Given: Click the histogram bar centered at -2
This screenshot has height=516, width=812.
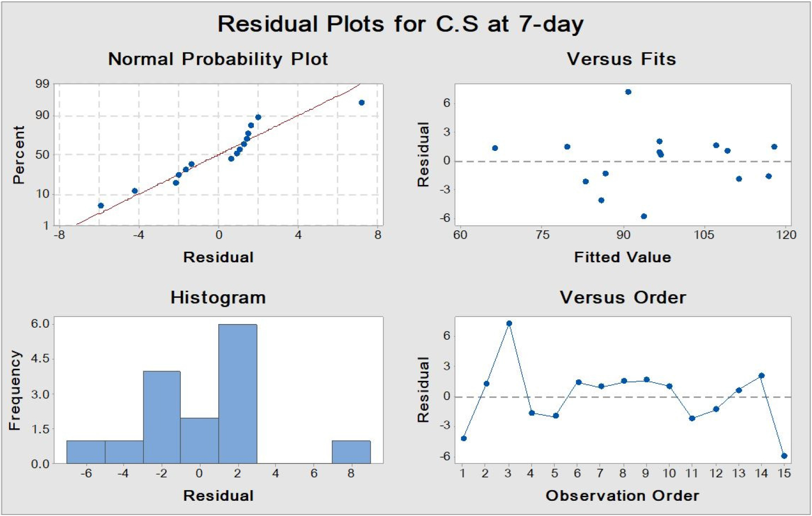Looking at the screenshot, I should click(x=162, y=417).
